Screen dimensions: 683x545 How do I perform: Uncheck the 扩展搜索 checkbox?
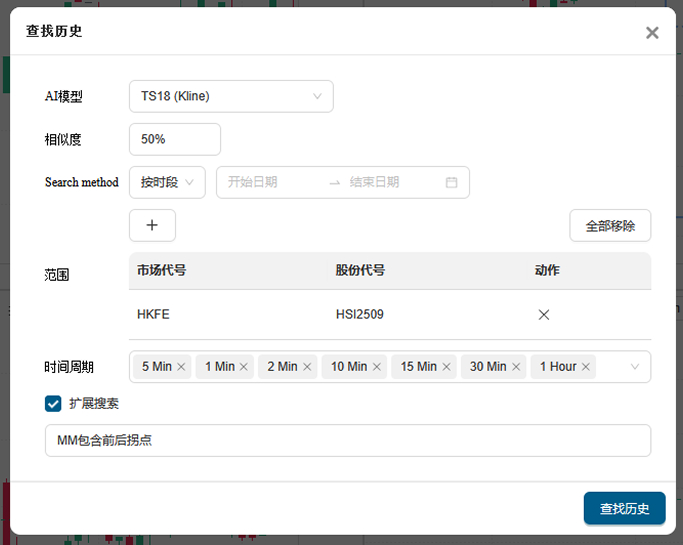(54, 403)
